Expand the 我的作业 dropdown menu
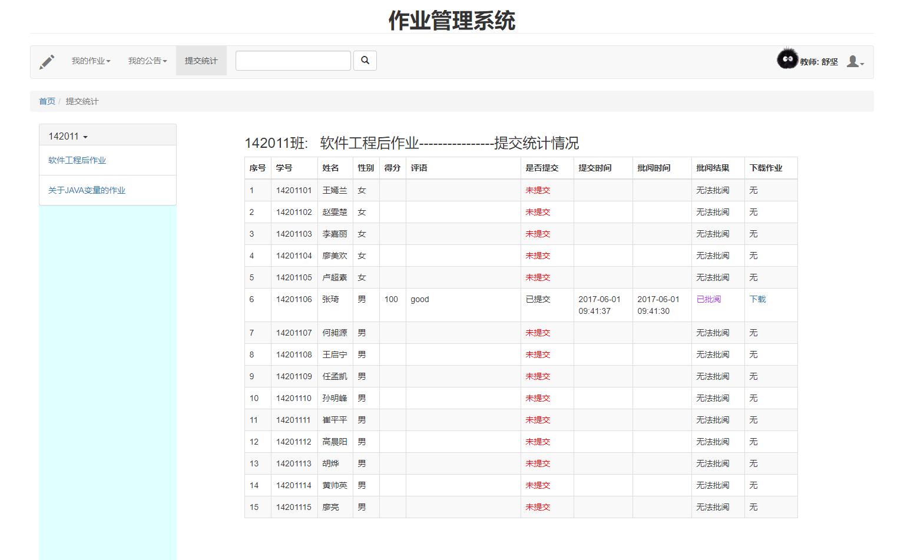This screenshot has height=560, width=924. coord(91,61)
